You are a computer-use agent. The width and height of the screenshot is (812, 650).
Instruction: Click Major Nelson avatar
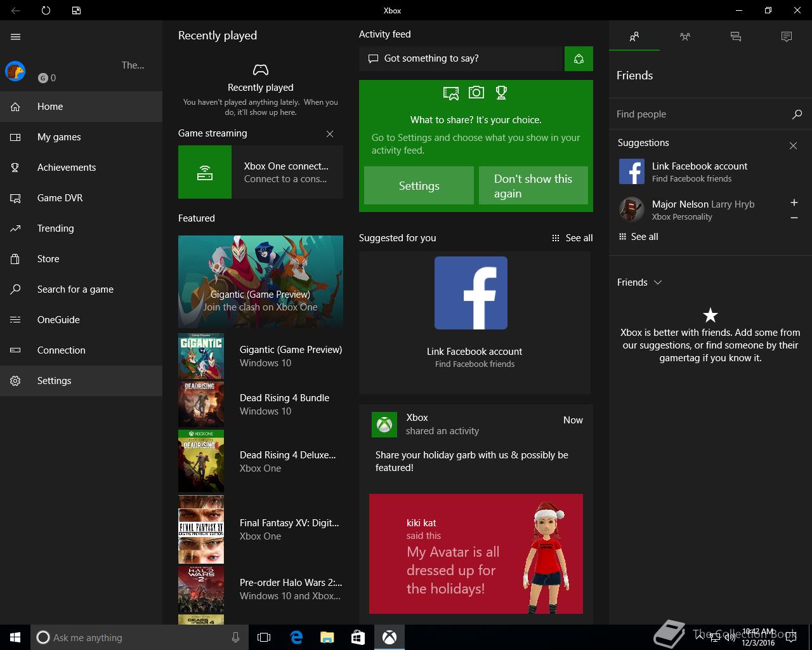click(x=632, y=209)
